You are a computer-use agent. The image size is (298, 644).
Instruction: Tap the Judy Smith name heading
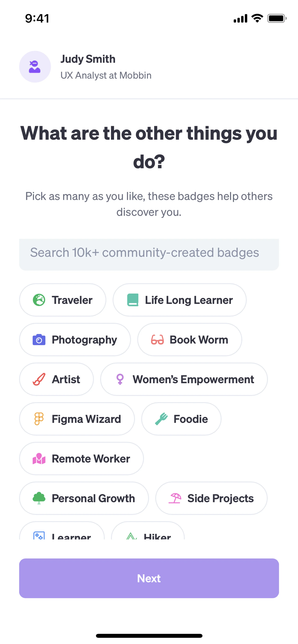click(88, 59)
